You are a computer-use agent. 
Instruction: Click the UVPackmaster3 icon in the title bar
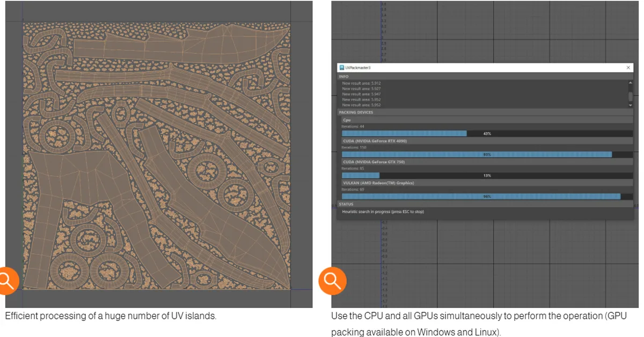[341, 67]
